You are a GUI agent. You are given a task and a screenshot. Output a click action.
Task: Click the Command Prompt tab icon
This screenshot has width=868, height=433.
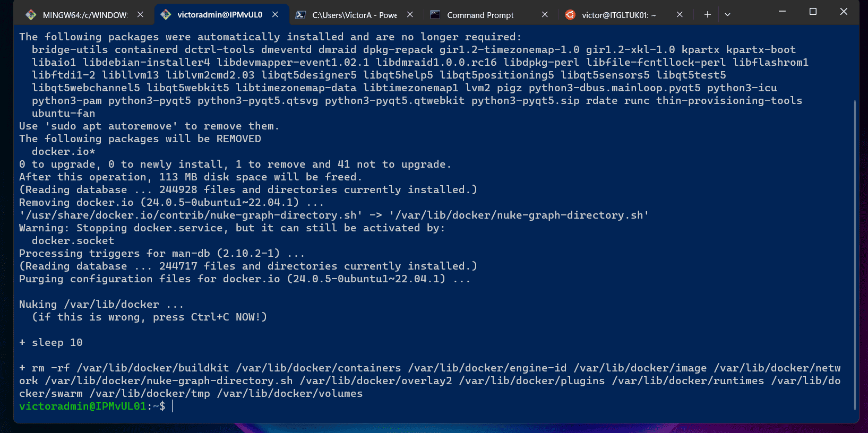point(435,15)
